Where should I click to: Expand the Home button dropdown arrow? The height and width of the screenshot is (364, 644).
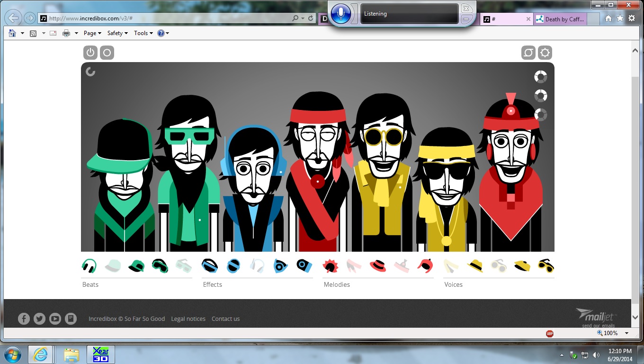[22, 33]
